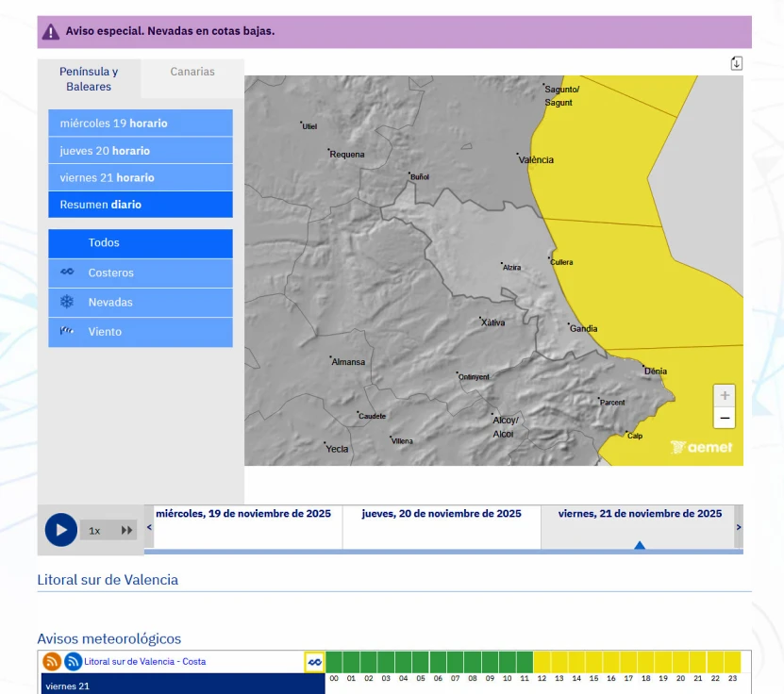Select the Península y Baleares tab
This screenshot has height=694, width=784.
pyautogui.click(x=89, y=79)
